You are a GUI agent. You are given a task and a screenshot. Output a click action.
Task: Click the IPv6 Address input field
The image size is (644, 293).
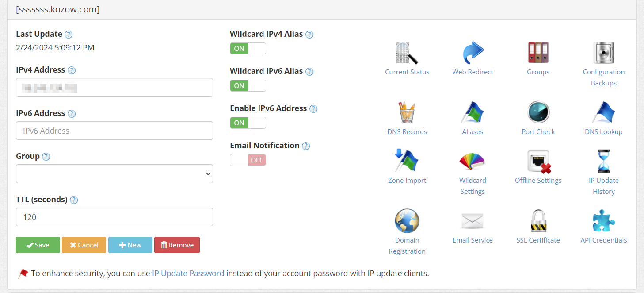tap(114, 131)
